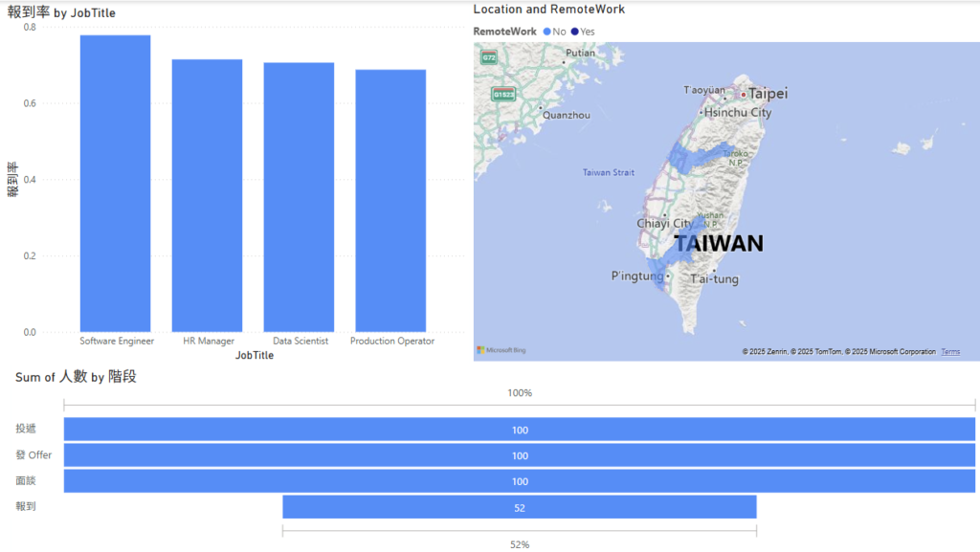Click the Microsoft Bing logo on map
Viewport: 980px width, 552px height.
point(501,350)
